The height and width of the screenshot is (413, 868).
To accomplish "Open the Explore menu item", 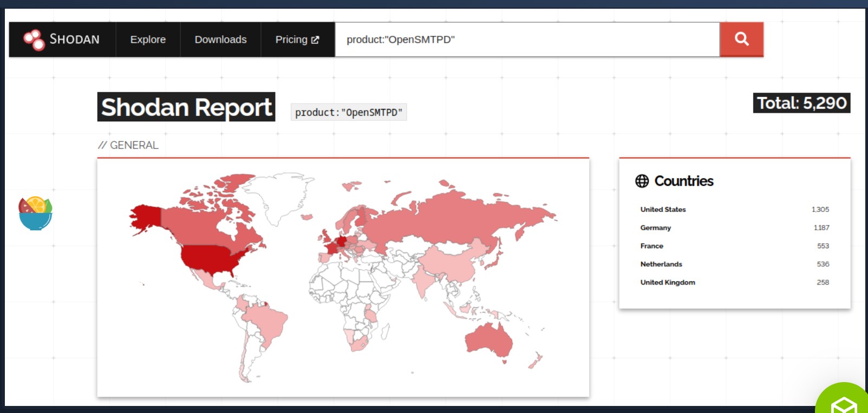I will 148,40.
